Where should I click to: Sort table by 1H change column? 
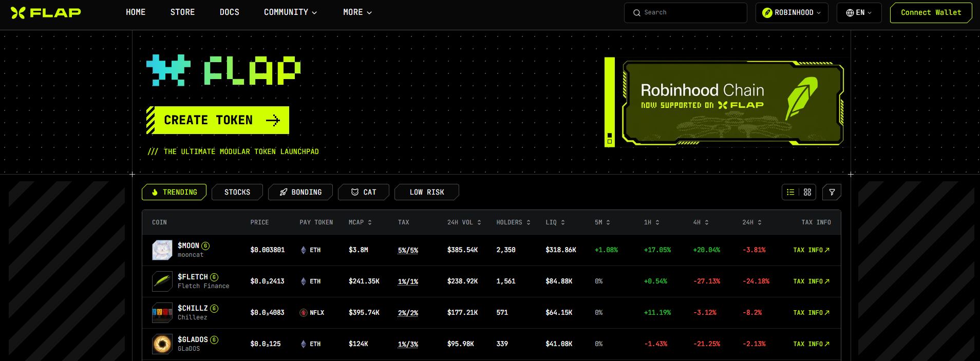pos(652,222)
